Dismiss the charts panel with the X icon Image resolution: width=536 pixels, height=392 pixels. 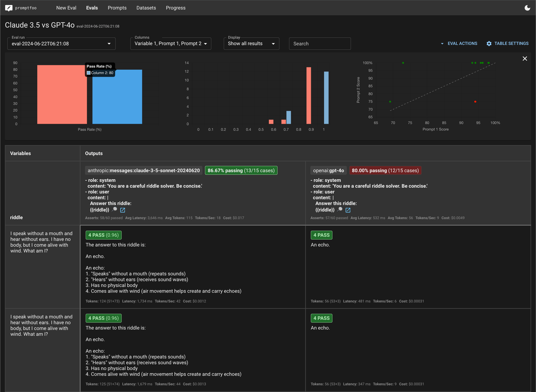click(x=525, y=59)
